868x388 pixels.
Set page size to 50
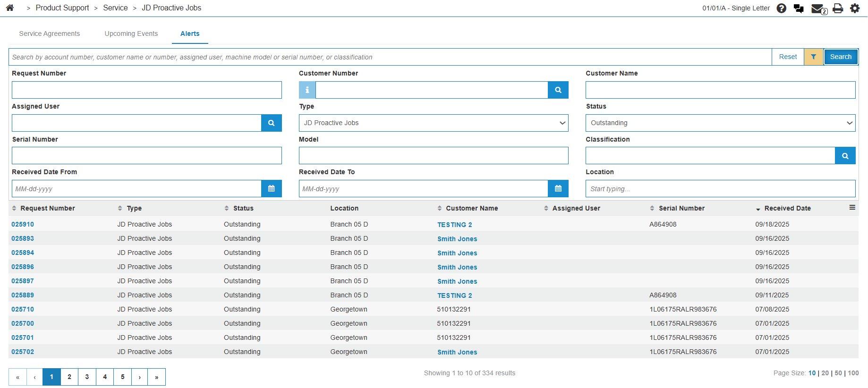point(838,373)
